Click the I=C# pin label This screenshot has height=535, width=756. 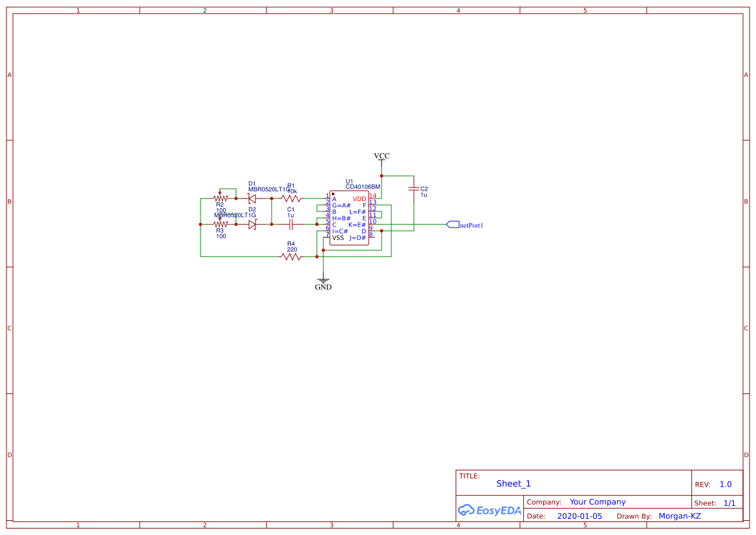pos(340,231)
